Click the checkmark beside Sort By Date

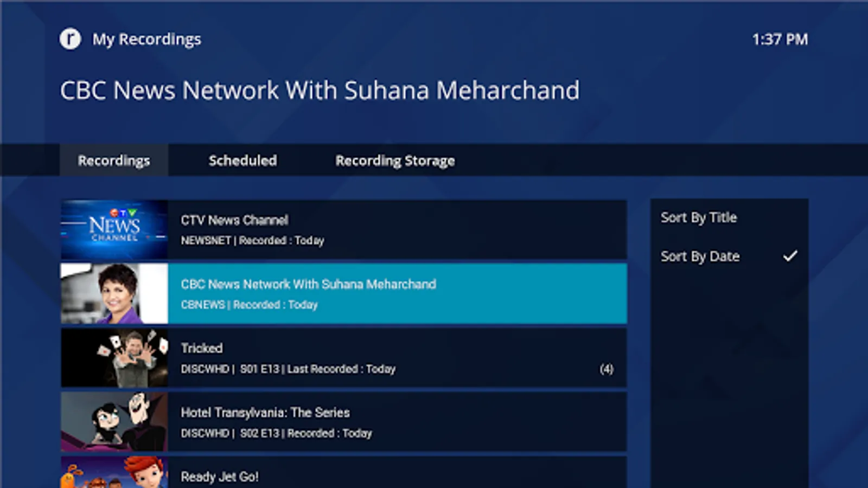pos(790,256)
